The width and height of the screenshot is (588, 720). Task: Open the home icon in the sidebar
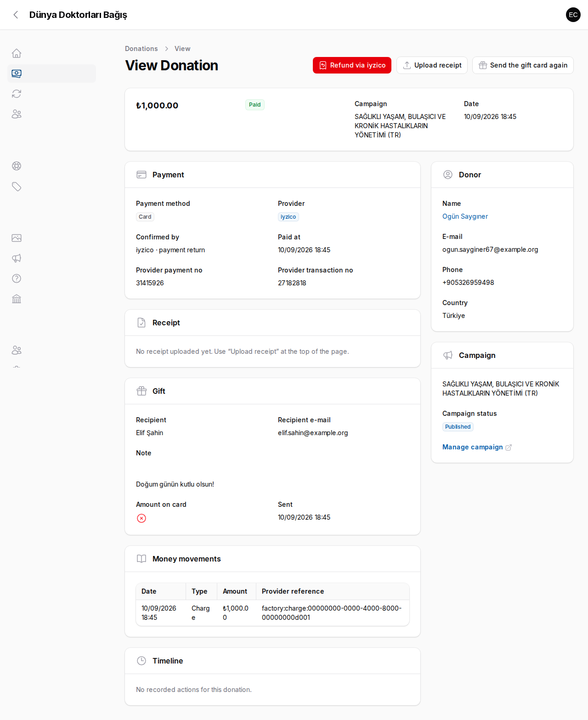point(17,53)
